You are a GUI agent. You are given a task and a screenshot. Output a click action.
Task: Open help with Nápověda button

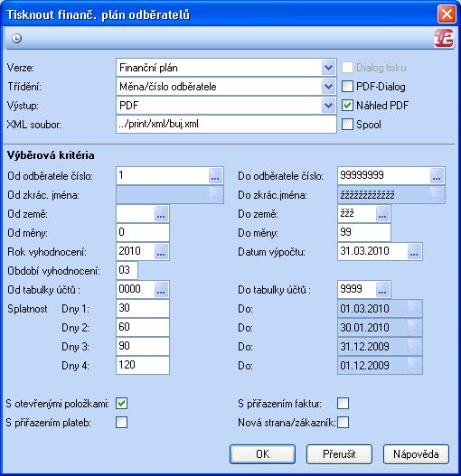tap(416, 454)
